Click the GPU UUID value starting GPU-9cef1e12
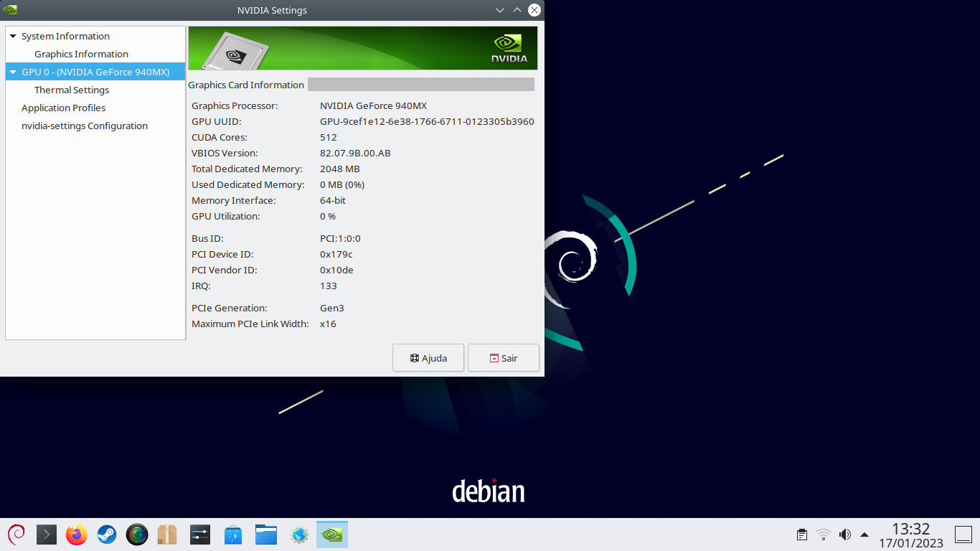The height and width of the screenshot is (551, 980). pyautogui.click(x=427, y=121)
